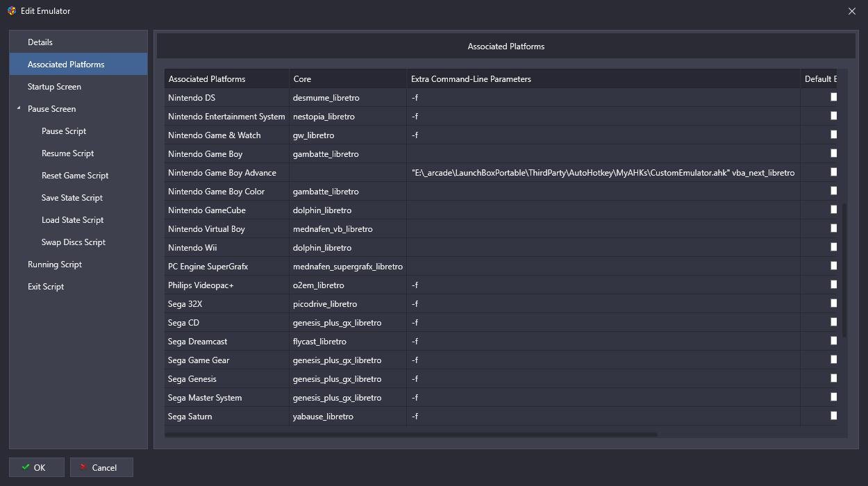Image resolution: width=868 pixels, height=486 pixels.
Task: Check default box for Sega CD
Action: (x=834, y=322)
